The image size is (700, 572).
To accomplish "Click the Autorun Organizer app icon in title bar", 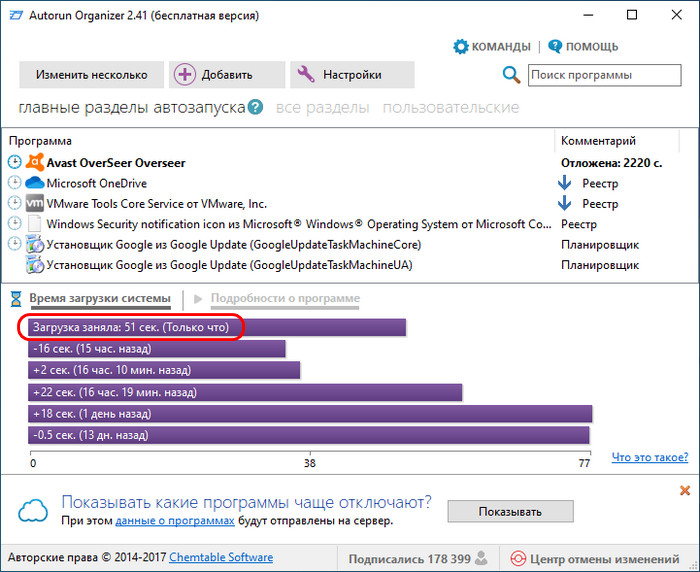I will click(x=16, y=16).
